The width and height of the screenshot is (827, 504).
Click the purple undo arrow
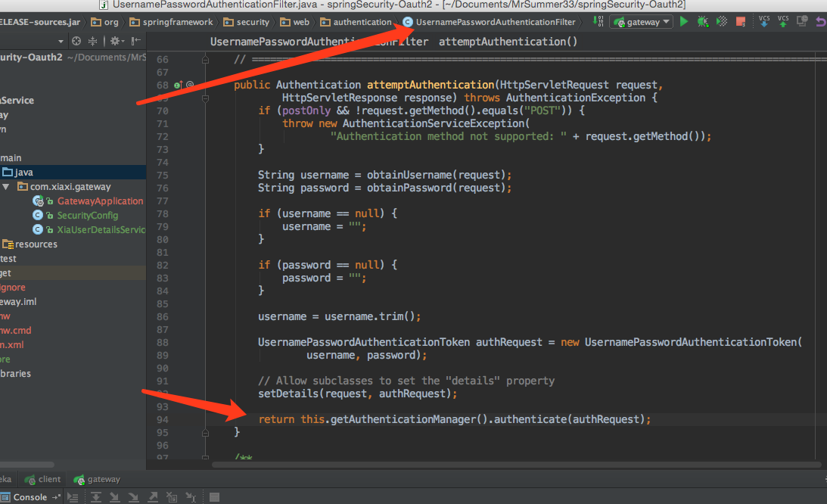pos(821,22)
